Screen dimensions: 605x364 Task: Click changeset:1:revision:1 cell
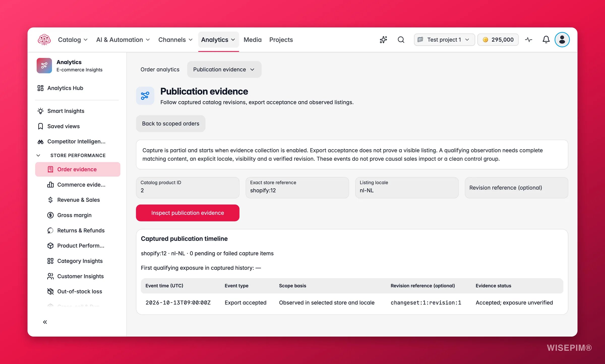pos(426,303)
